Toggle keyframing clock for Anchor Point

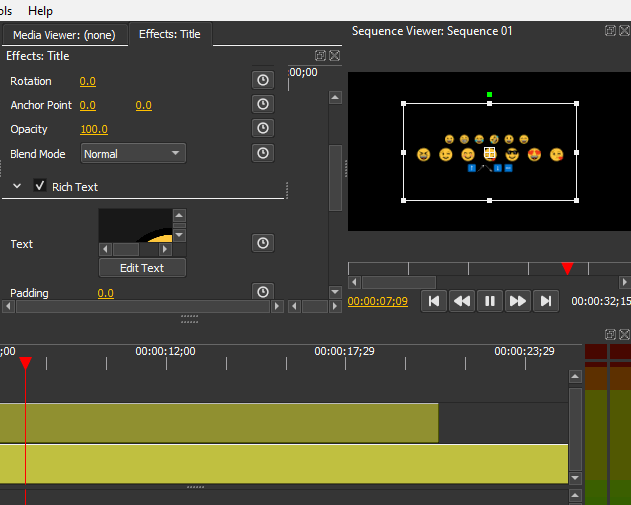(x=263, y=104)
